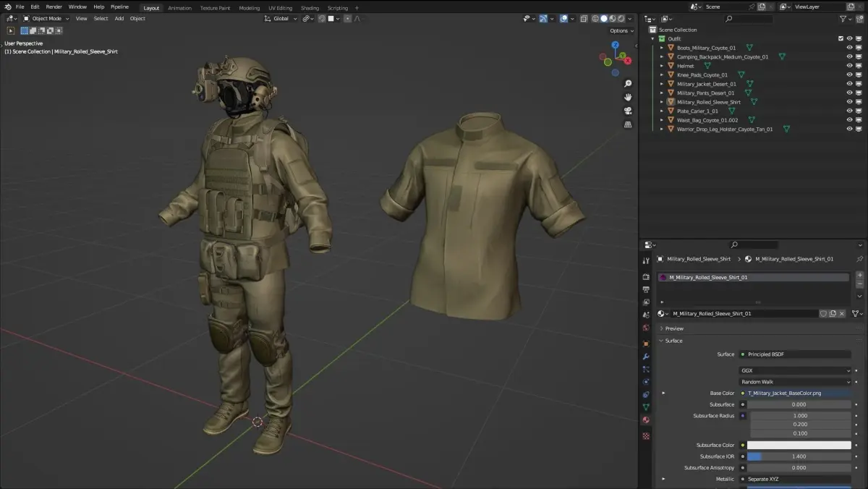Screen dimensions: 868x489
Task: Hide Military_Pants_Desert_01 with eye icon
Action: [850, 93]
